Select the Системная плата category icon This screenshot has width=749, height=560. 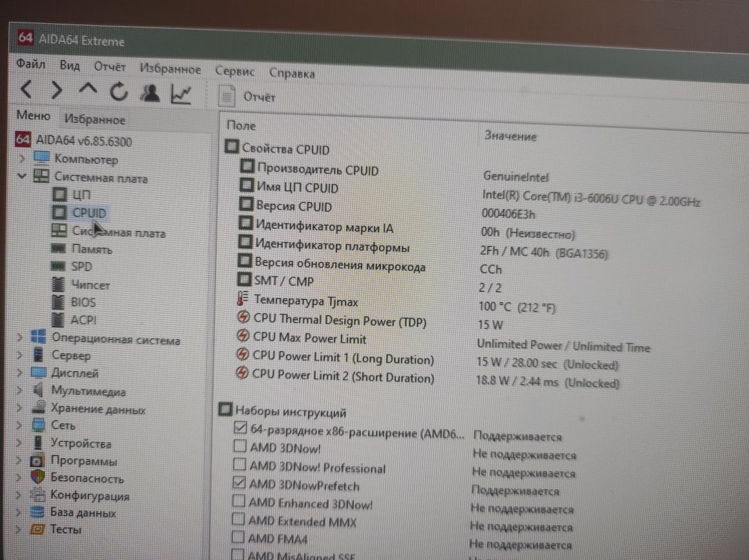[41, 175]
